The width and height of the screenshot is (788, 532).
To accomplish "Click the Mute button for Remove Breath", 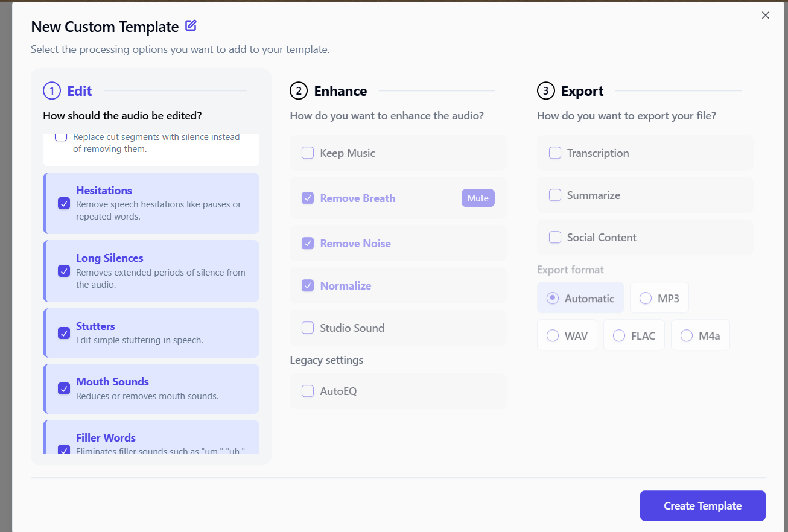I will (x=478, y=198).
